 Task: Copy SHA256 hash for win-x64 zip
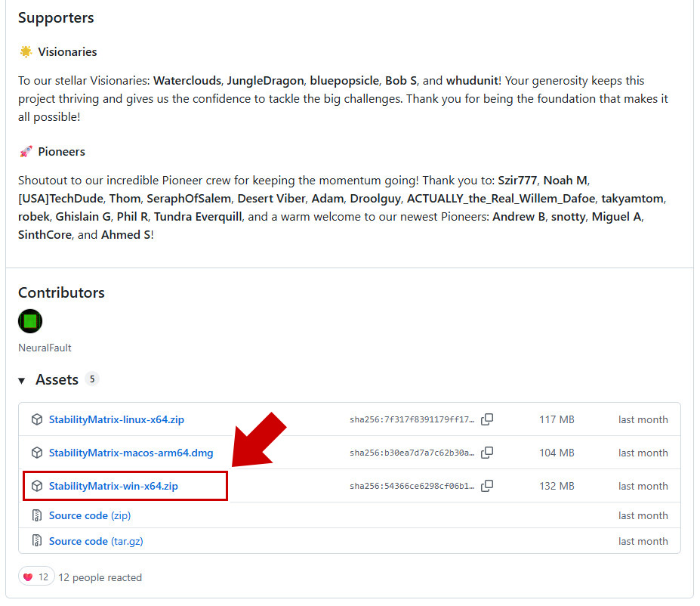pyautogui.click(x=487, y=486)
